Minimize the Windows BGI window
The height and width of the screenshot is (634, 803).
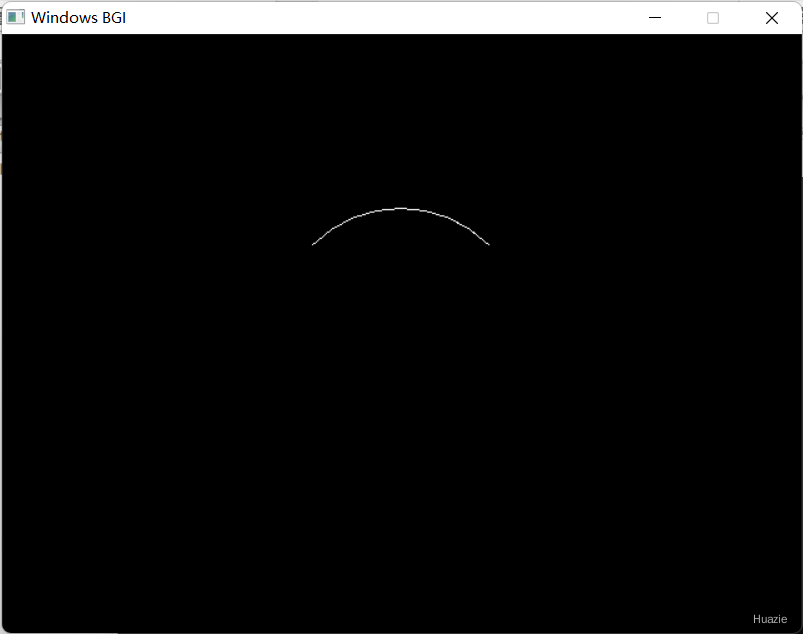tap(655, 18)
